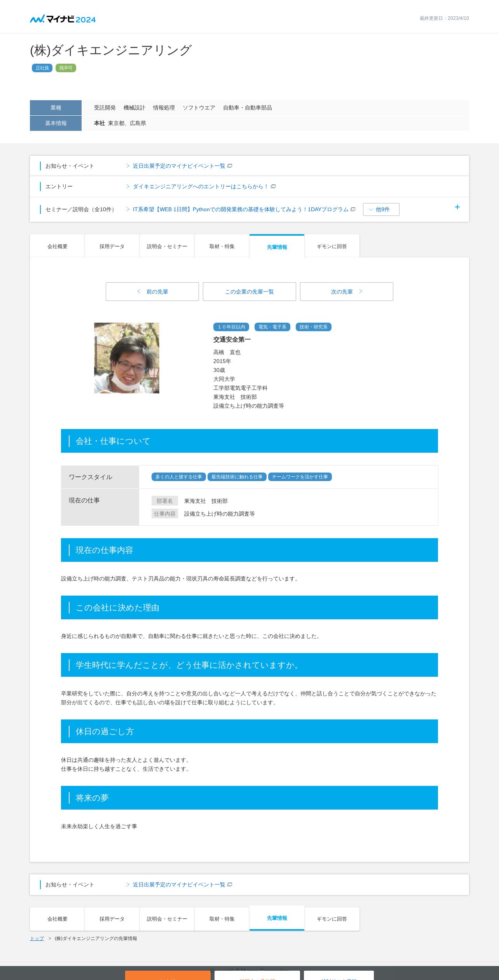Click the 技術・研究系 tag
The height and width of the screenshot is (980, 499).
pyautogui.click(x=314, y=327)
